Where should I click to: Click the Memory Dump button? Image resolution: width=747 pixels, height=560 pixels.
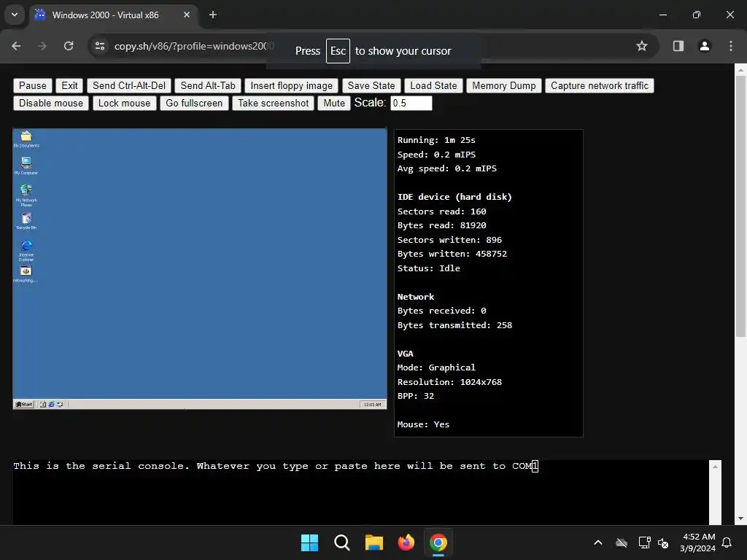(504, 86)
